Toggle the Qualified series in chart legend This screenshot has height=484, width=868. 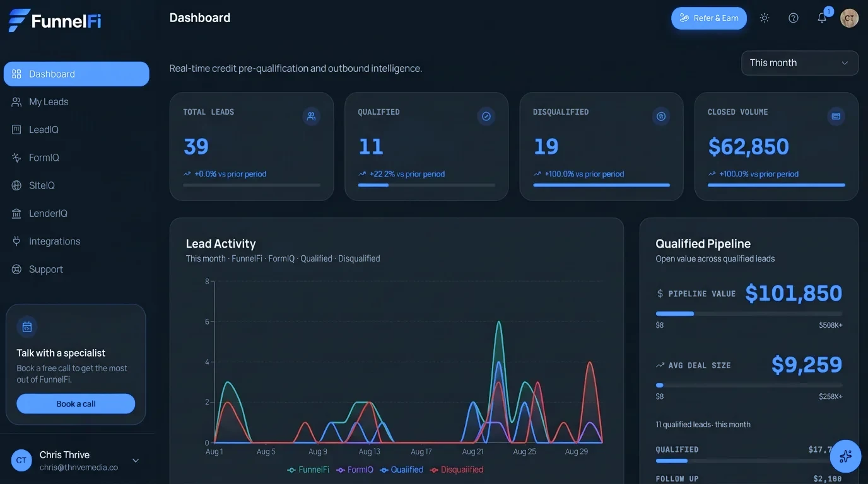point(401,470)
